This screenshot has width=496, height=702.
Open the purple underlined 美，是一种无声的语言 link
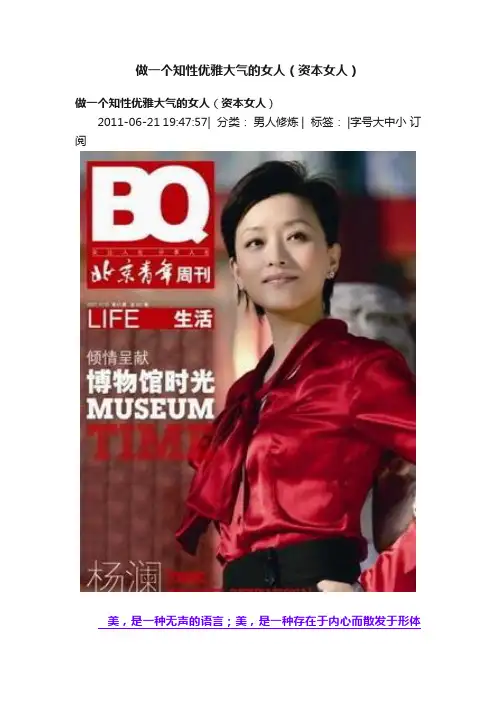[260, 621]
